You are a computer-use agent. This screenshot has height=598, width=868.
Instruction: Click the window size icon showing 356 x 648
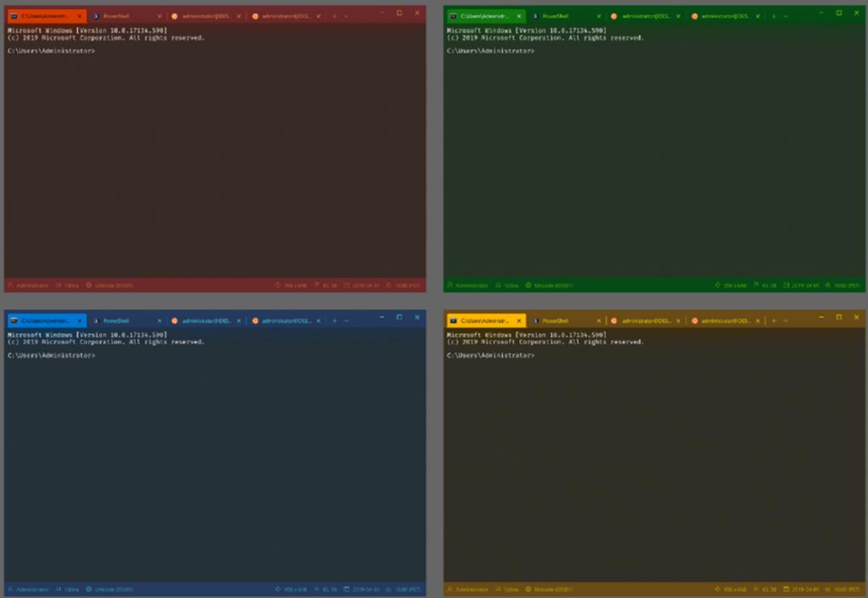point(278,285)
